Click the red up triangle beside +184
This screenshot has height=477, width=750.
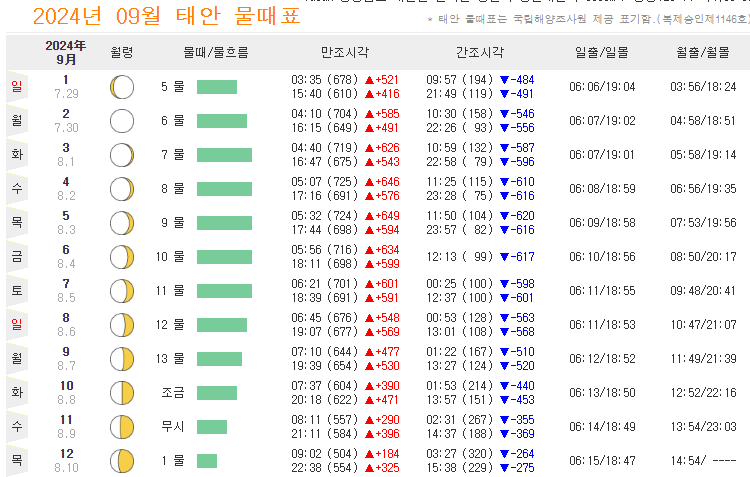point(369,454)
